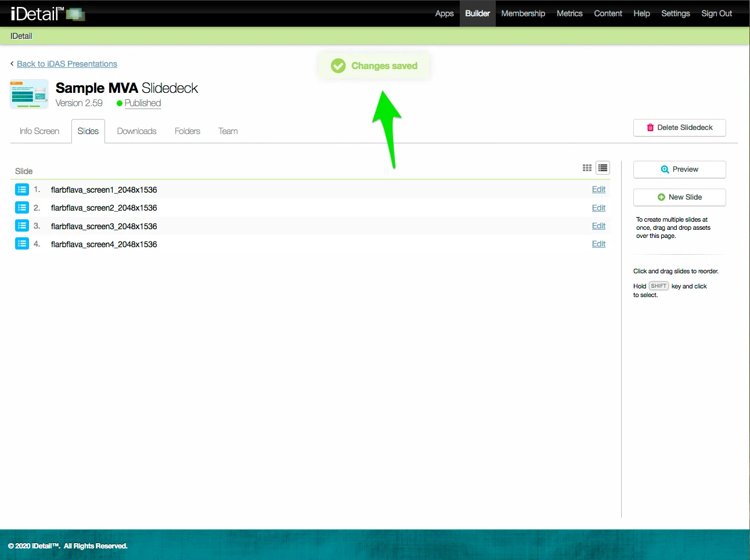Switch to grid view of slides

point(587,168)
